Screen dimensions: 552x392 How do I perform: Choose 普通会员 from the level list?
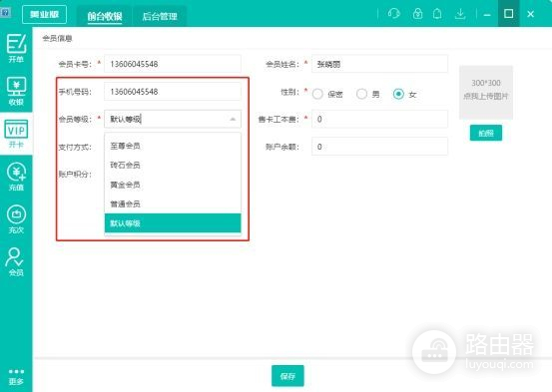[x=173, y=204]
